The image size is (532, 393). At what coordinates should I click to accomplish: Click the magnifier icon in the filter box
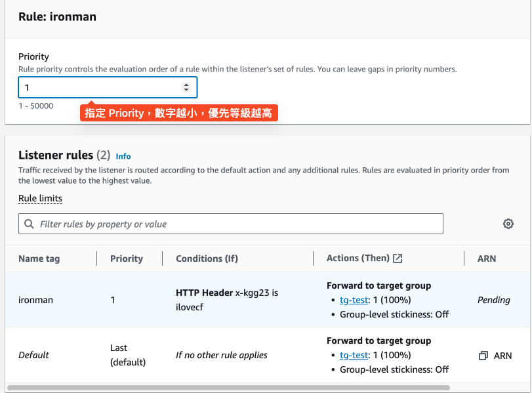(29, 224)
